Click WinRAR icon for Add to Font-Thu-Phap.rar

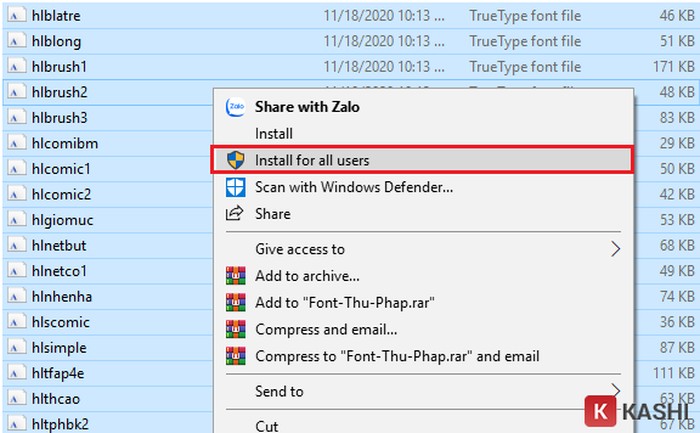pos(236,302)
